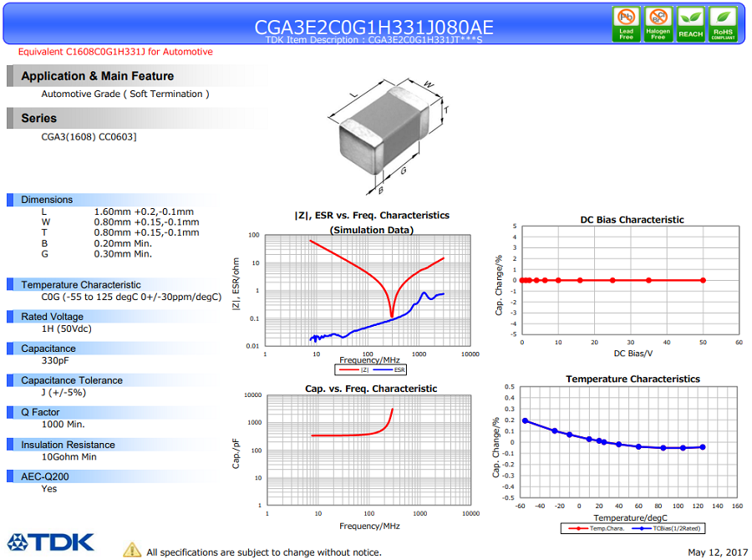Click the B 0.20mm Min. value
Screen dimensions: 752x560
(x=123, y=243)
